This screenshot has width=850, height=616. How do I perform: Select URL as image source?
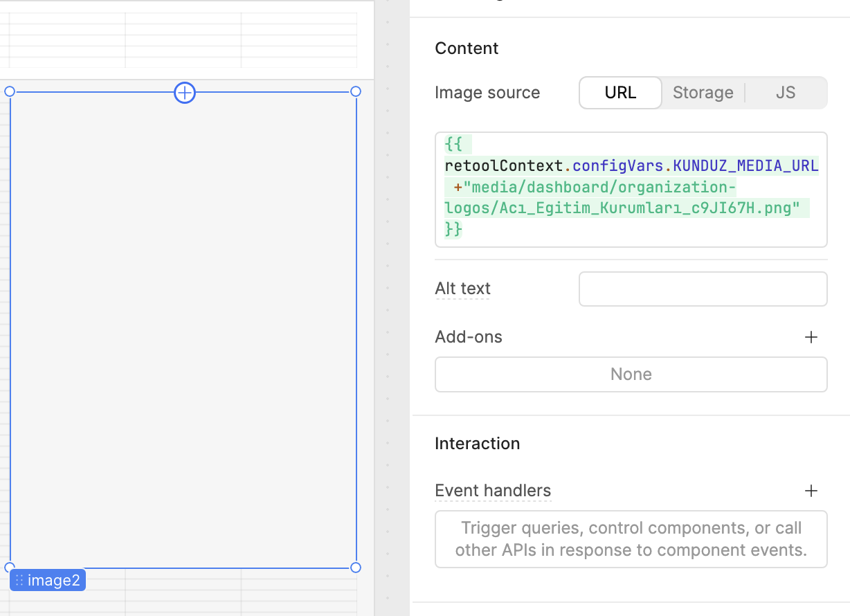(x=620, y=93)
